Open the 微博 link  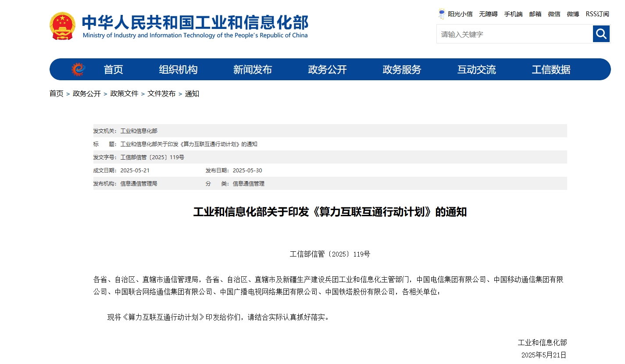[573, 14]
